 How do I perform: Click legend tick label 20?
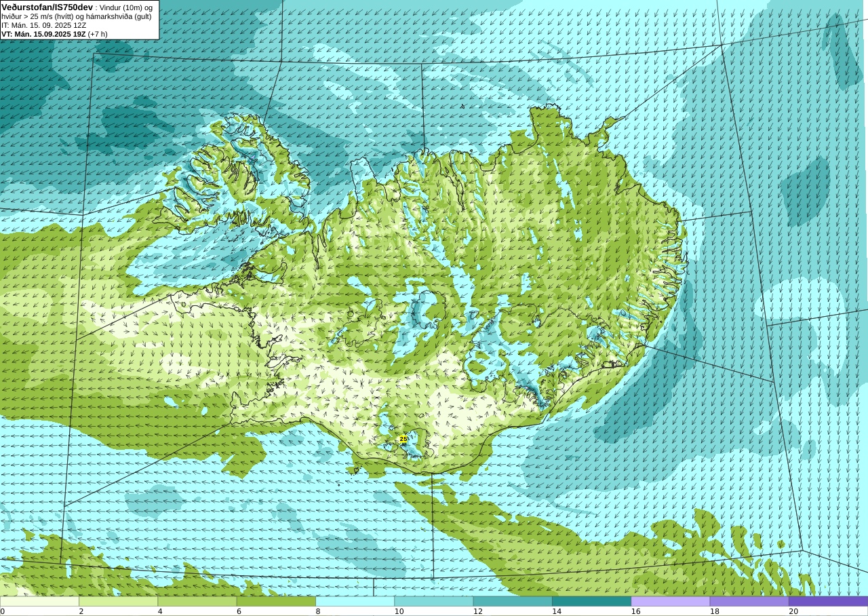(x=793, y=611)
